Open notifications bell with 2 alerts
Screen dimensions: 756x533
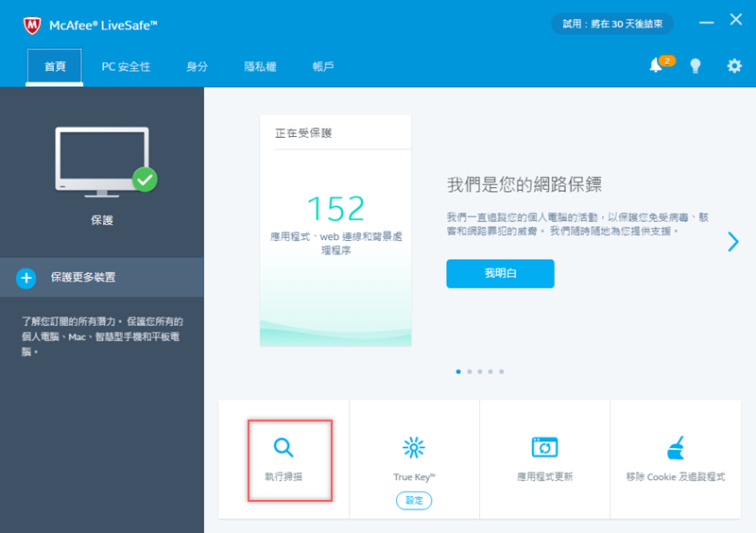661,64
